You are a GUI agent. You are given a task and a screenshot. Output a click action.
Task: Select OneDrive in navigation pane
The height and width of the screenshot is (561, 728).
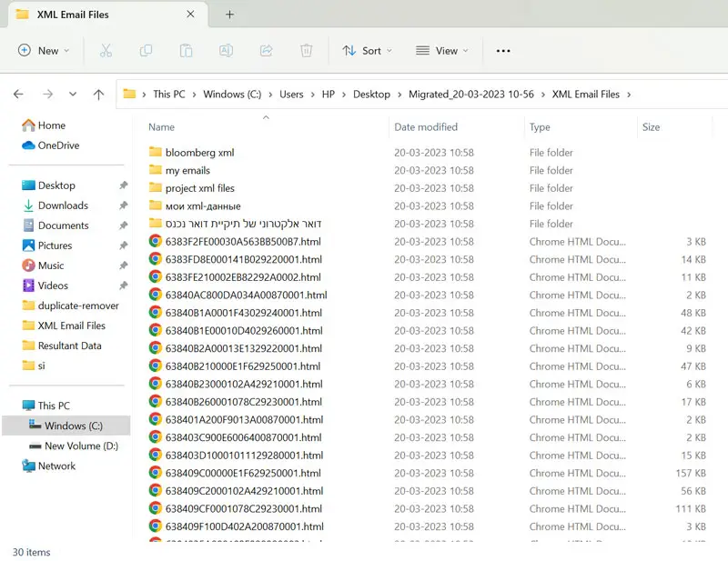click(x=58, y=145)
